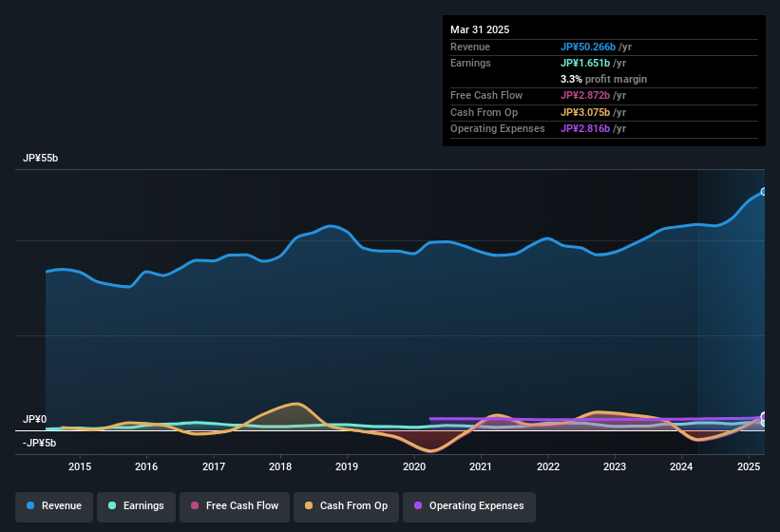Viewport: 780px width, 532px height.
Task: Click the Mar 31 2025 tooltip date
Action: pos(480,29)
